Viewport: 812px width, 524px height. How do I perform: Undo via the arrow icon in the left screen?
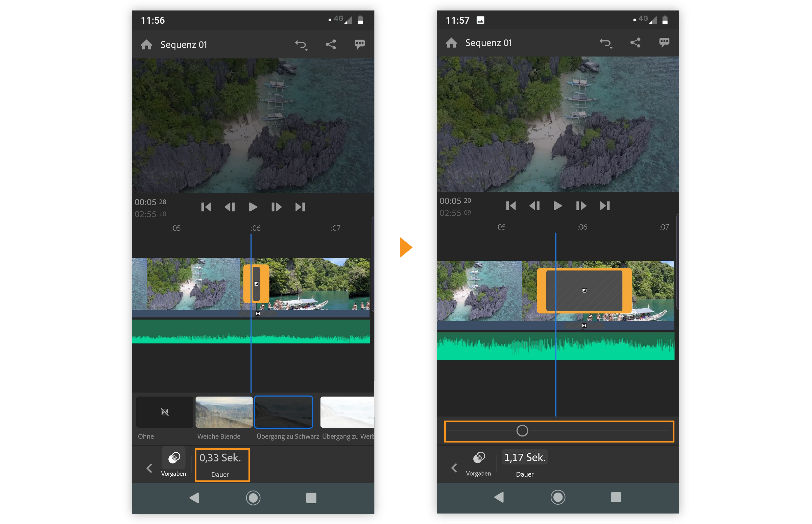click(301, 45)
